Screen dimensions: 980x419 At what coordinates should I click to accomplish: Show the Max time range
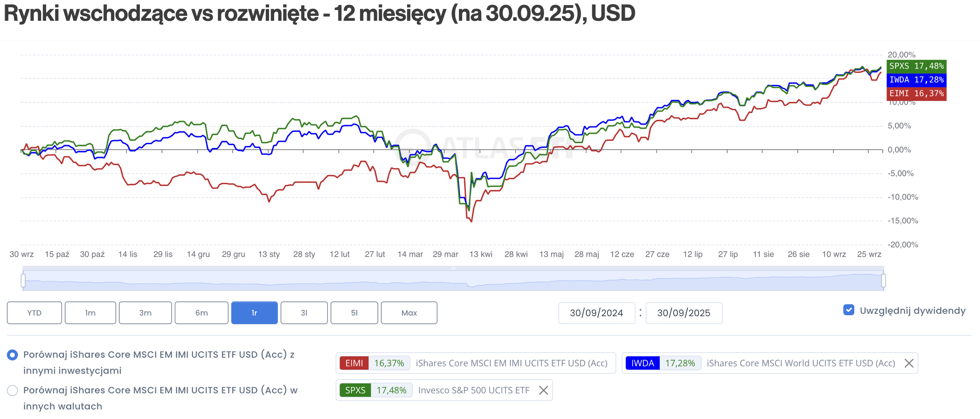tap(409, 313)
